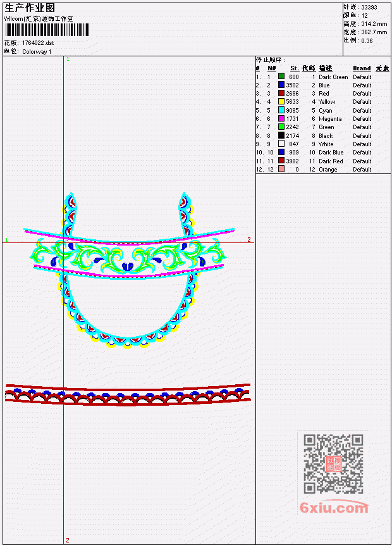Viewport: 392px width, 545px height.
Task: Click the barcode under the studio name
Action: click(47, 30)
